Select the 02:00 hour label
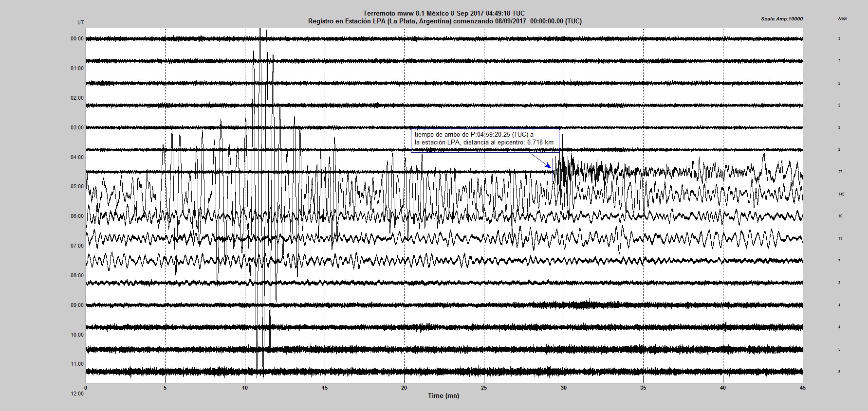This screenshot has width=868, height=411. tap(77, 98)
